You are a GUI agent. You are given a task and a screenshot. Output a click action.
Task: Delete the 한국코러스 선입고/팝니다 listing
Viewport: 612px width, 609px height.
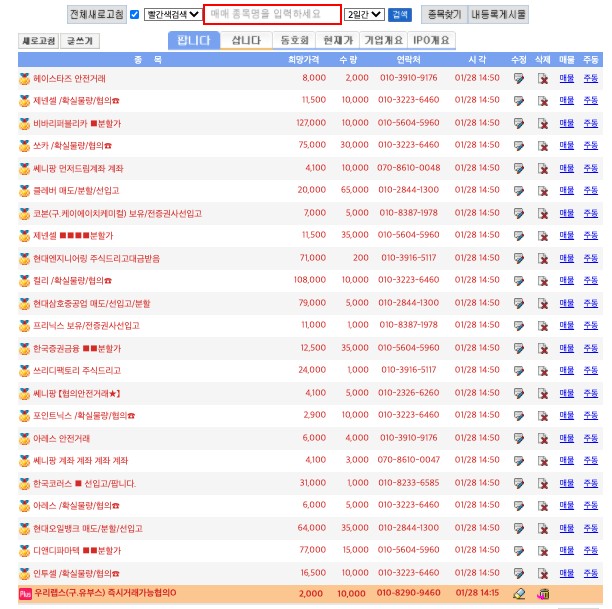tap(543, 484)
